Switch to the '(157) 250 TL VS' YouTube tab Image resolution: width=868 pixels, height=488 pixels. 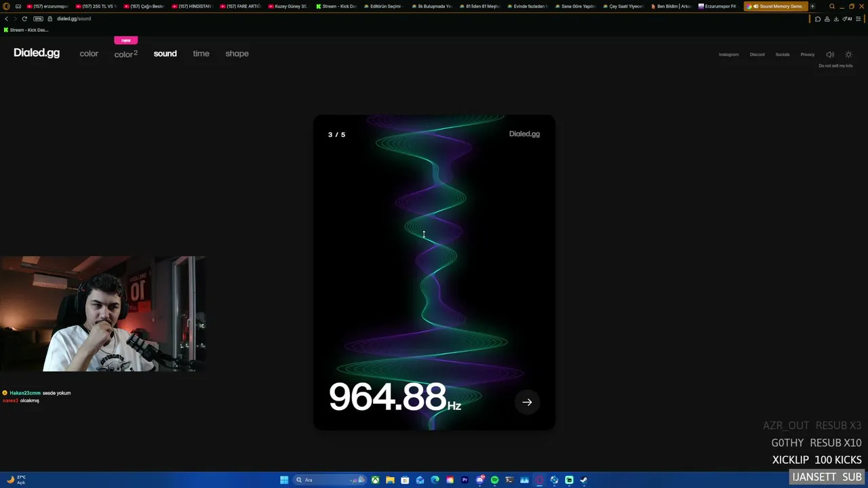click(96, 6)
